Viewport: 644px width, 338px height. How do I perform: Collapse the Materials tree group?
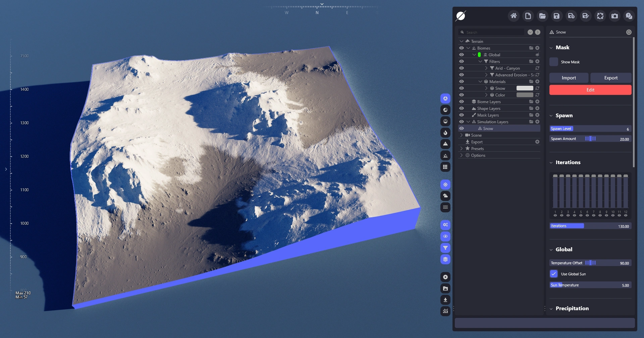pyautogui.click(x=480, y=81)
